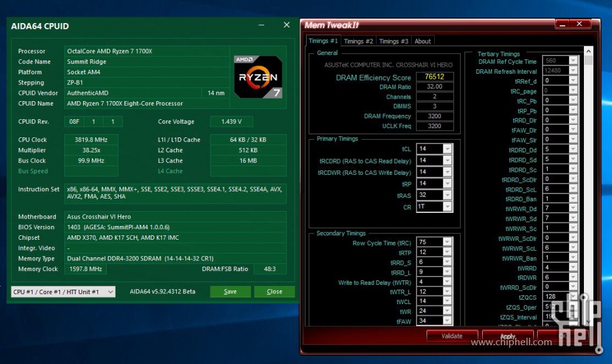
Task: Open the tRTP dropdown
Action: coord(448,252)
